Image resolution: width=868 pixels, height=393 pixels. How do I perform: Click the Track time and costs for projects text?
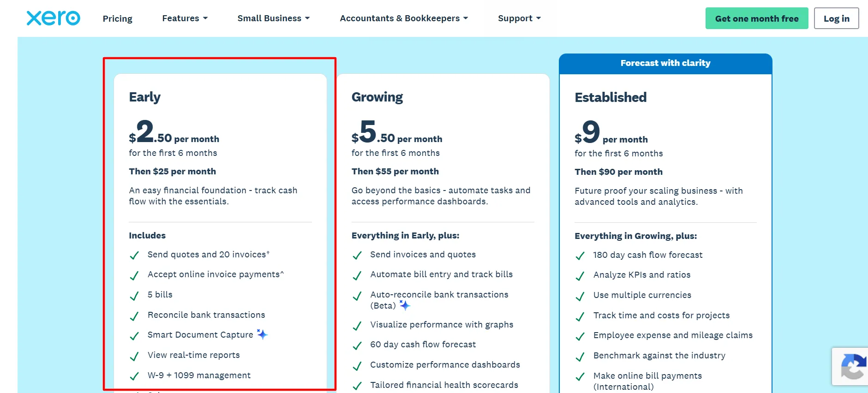[661, 315]
